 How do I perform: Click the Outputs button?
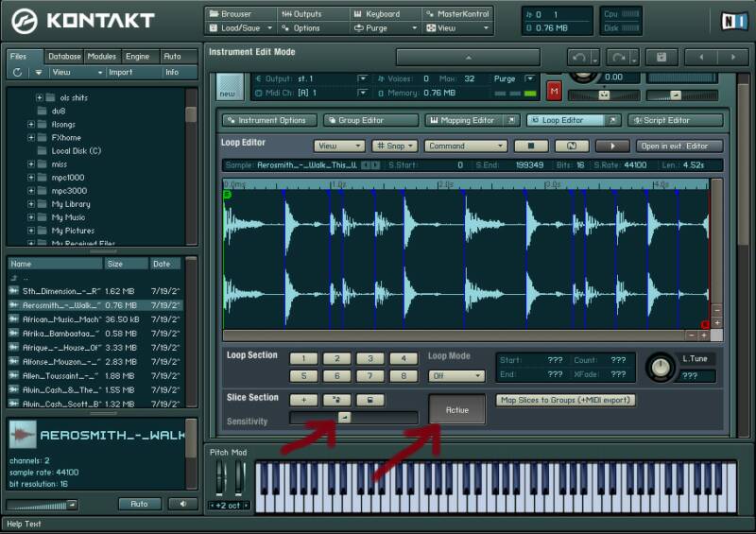313,14
